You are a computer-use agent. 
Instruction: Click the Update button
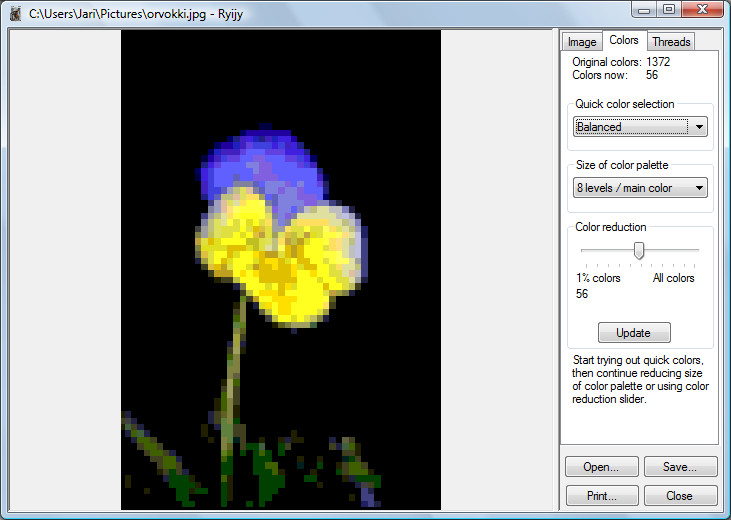634,333
